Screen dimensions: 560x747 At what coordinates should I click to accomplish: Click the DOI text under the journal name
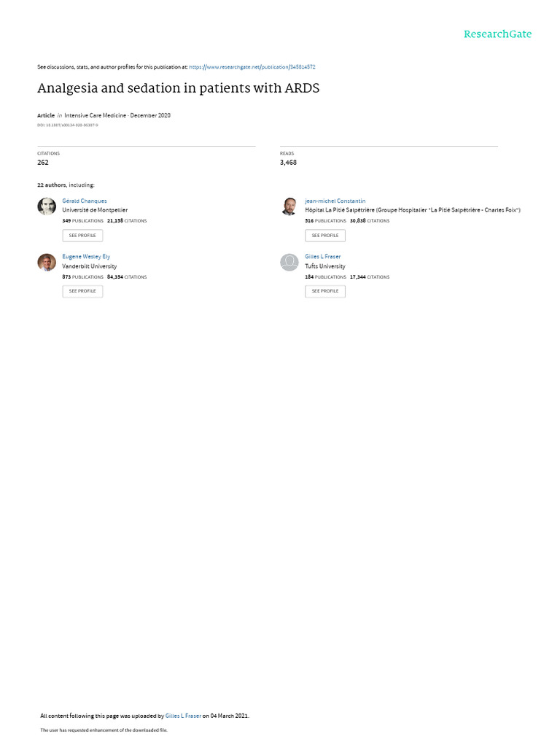click(68, 125)
